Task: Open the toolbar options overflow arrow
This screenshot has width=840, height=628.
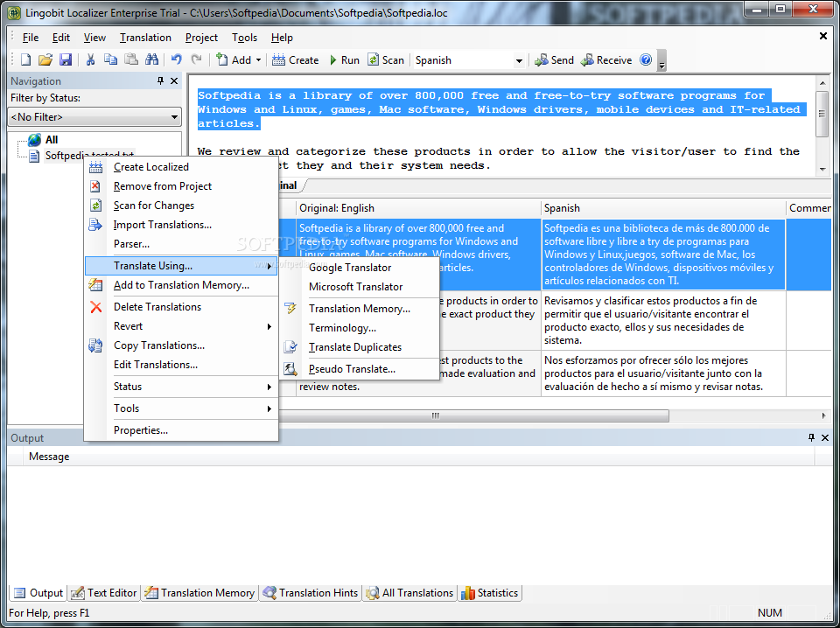Action: click(661, 60)
